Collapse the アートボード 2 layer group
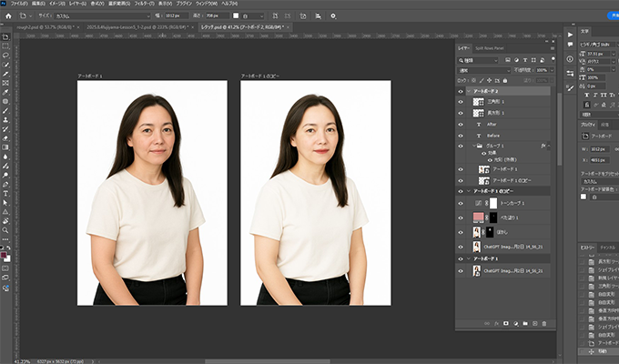Image resolution: width=619 pixels, height=364 pixels. point(468,91)
